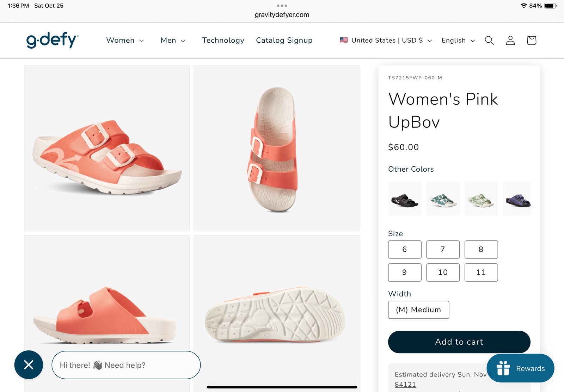Viewport: 564px width, 392px height.
Task: Click the 84121 zip code link
Action: pyautogui.click(x=405, y=385)
